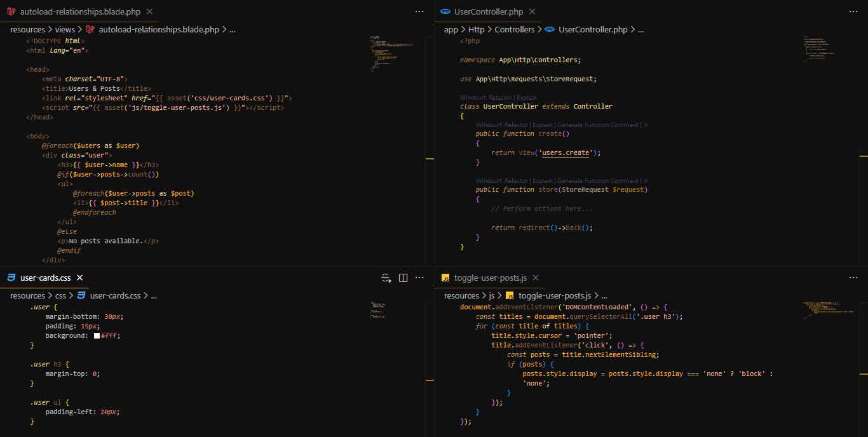Open the 'Http' breadcrumb segment
This screenshot has height=437, width=868.
click(477, 29)
